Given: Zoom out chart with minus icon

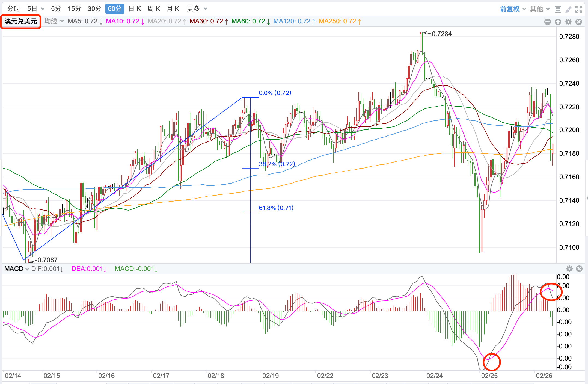Looking at the screenshot, I should pos(547,22).
